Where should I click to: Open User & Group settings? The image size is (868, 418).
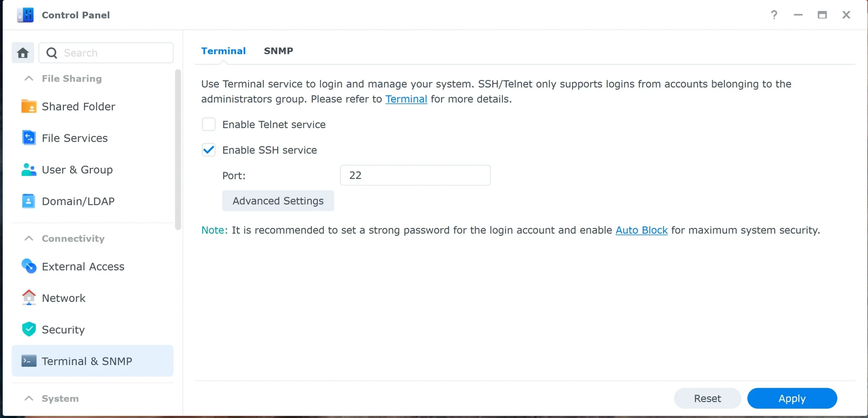point(28,170)
